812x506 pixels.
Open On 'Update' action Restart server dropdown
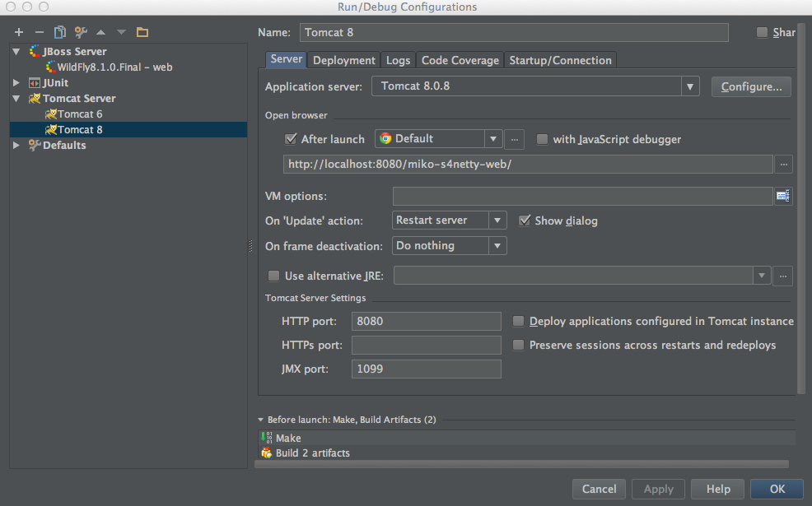point(497,221)
